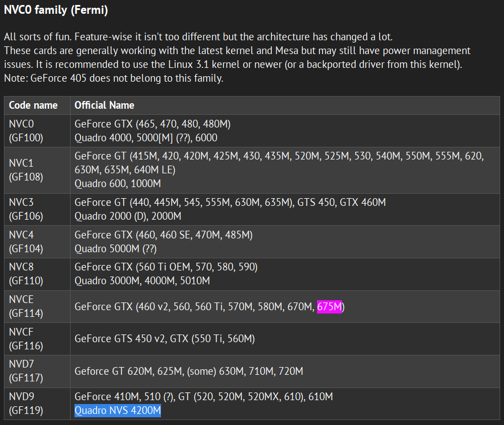This screenshot has height=425, width=504.
Task: Click the Quadro 4000, 5000[M], 6000 line
Action: click(x=146, y=137)
